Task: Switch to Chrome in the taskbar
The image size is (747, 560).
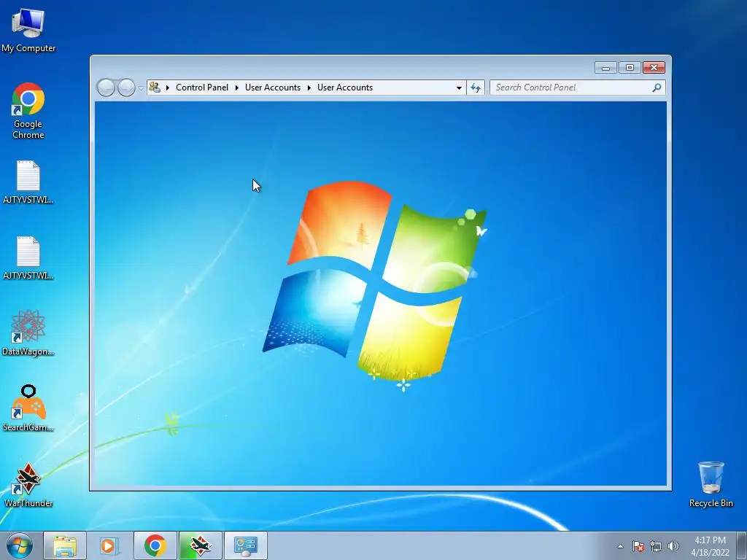Action: (155, 545)
